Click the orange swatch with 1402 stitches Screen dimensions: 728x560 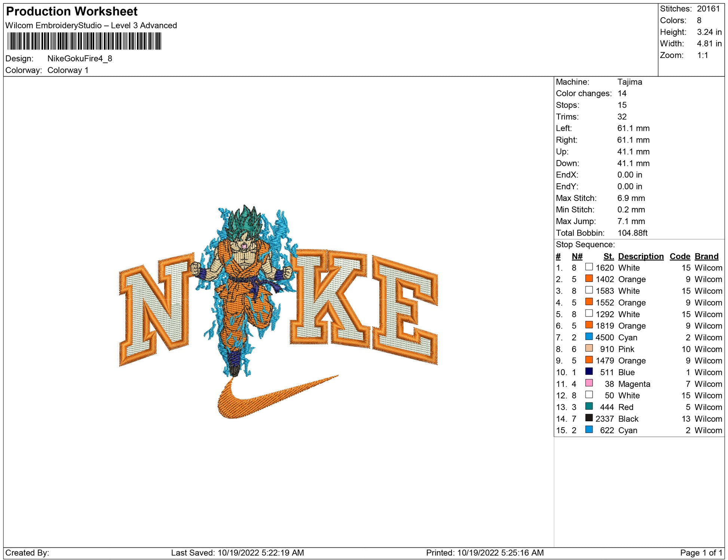point(589,278)
